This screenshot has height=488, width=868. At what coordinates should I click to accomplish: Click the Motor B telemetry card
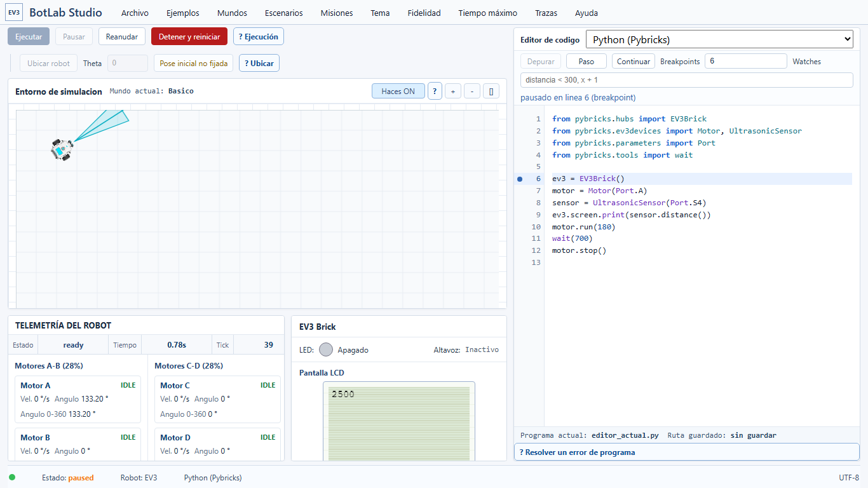pyautogui.click(x=78, y=445)
